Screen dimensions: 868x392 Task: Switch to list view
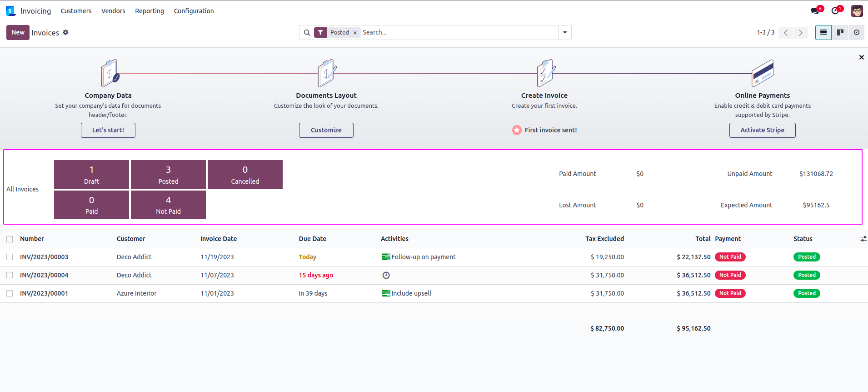[x=823, y=33]
